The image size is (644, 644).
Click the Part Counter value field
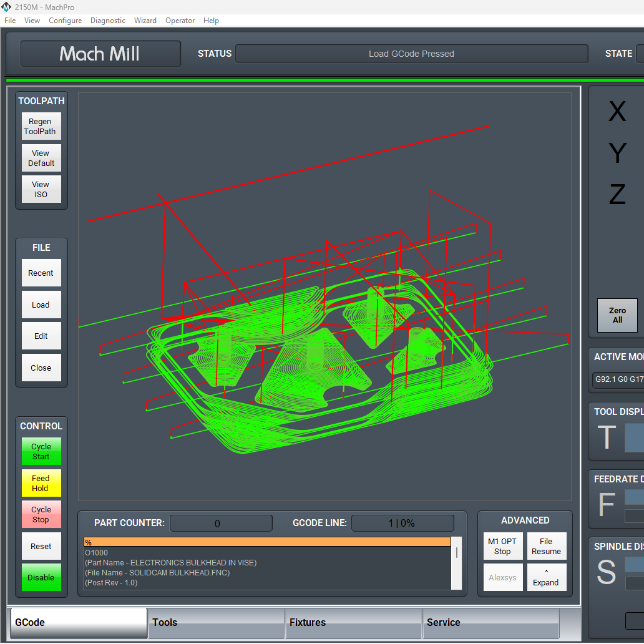221,523
